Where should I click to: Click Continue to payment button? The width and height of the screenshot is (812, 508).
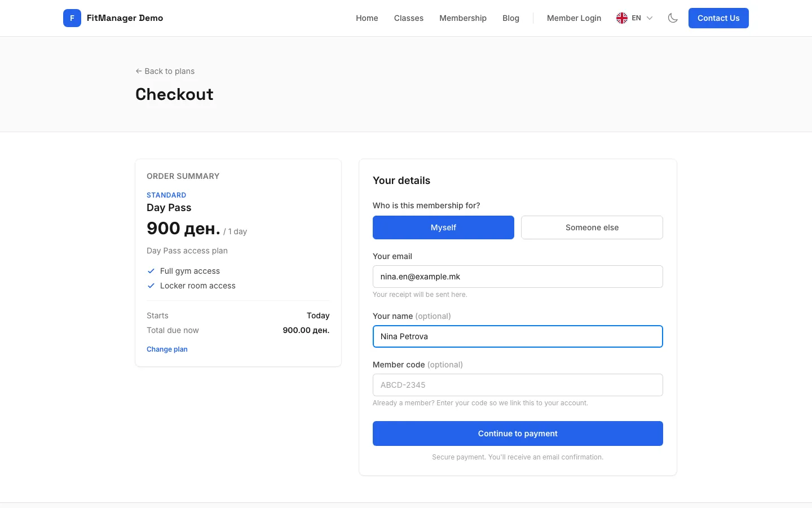point(518,433)
